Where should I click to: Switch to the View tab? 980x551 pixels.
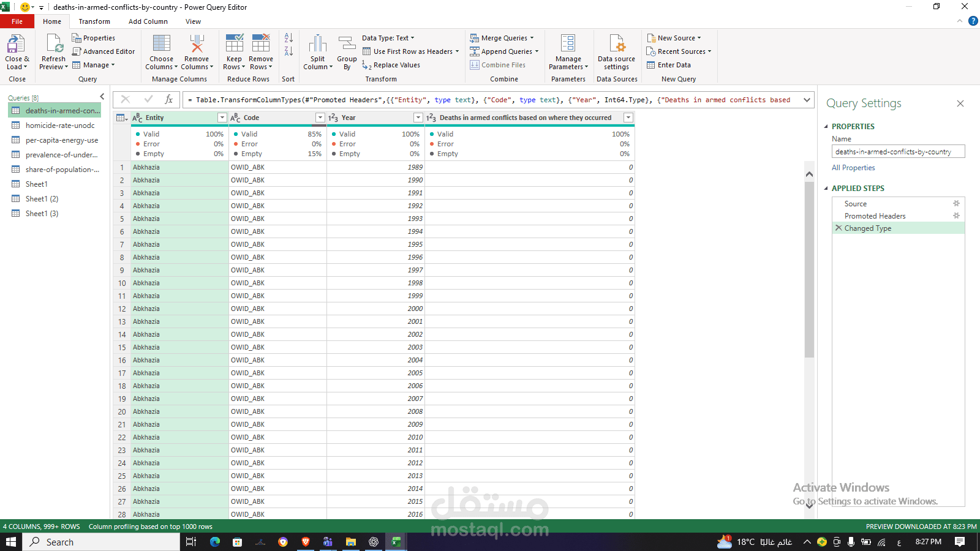pyautogui.click(x=194, y=21)
